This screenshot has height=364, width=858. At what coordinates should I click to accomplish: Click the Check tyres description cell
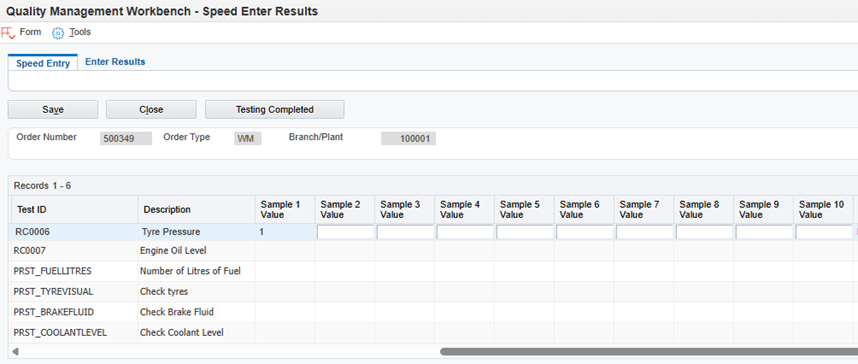(x=196, y=292)
